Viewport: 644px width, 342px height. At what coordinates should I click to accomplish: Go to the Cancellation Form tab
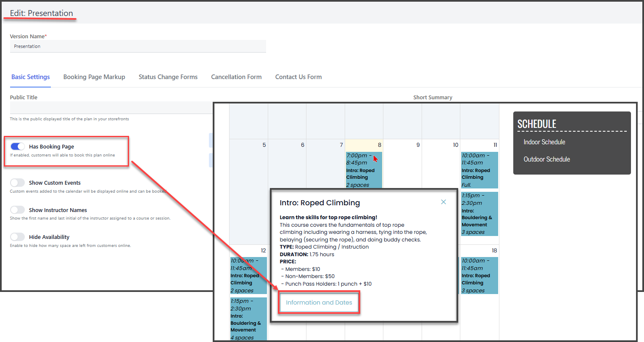(236, 77)
